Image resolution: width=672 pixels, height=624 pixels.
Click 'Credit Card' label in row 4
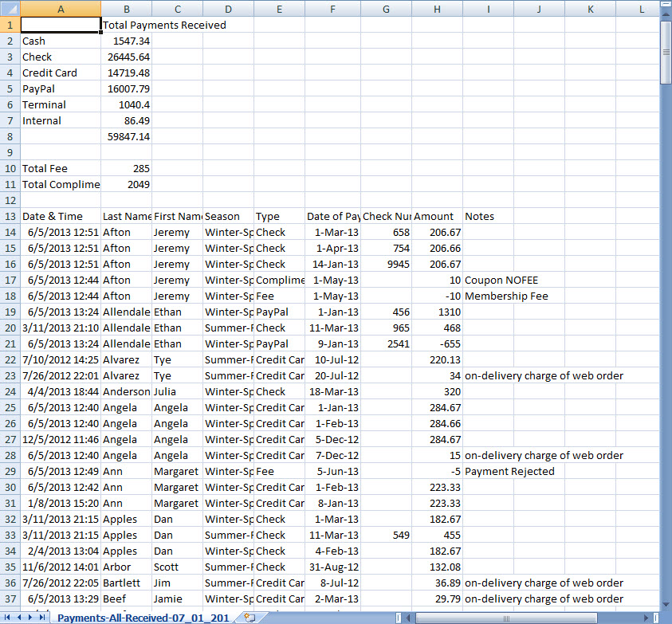[x=61, y=73]
